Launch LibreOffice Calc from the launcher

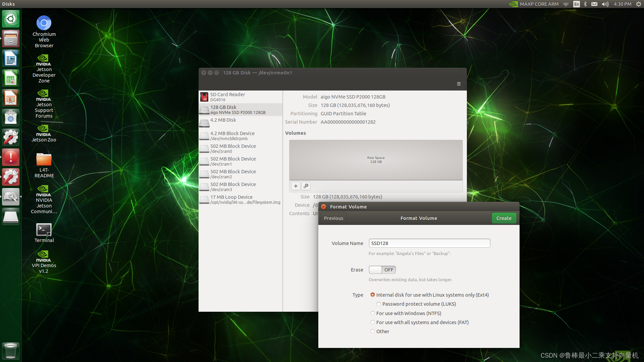(11, 78)
